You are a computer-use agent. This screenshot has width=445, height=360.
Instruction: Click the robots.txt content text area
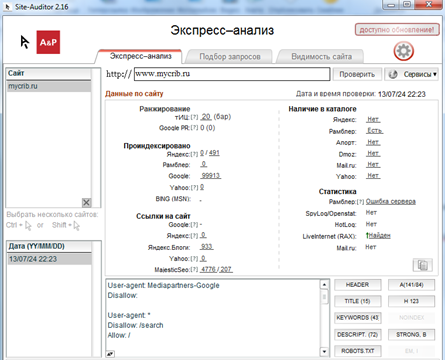213,318
